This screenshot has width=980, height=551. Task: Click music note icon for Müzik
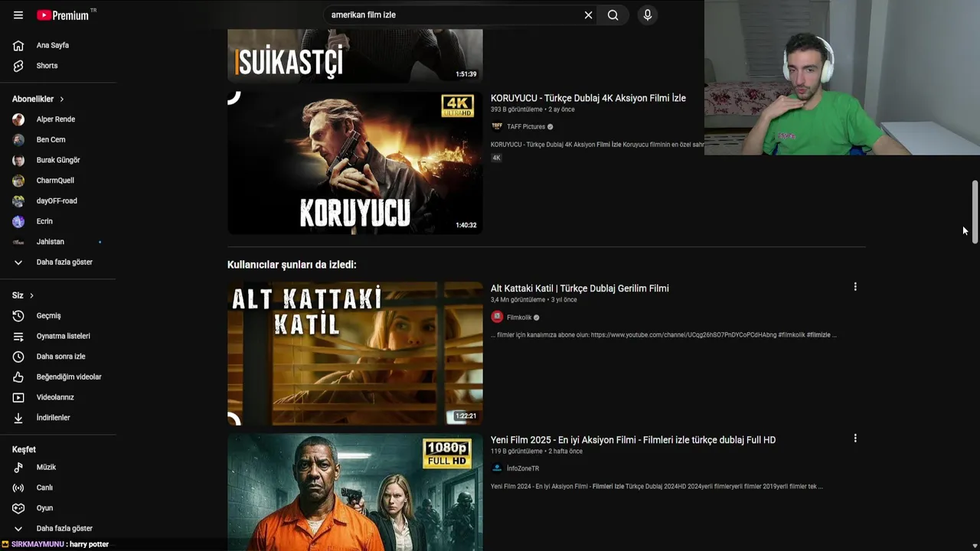[18, 467]
